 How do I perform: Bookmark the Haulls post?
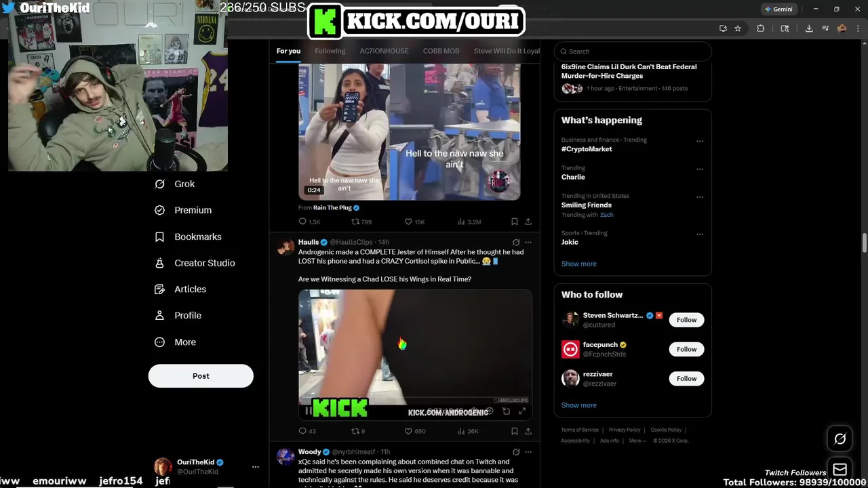point(514,431)
